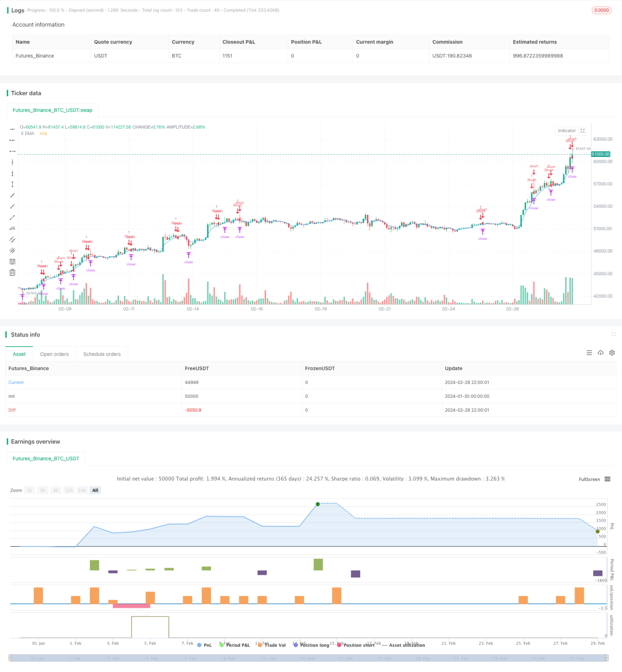This screenshot has height=672, width=622.
Task: Select the vertical line drawing tool
Action: (12, 162)
